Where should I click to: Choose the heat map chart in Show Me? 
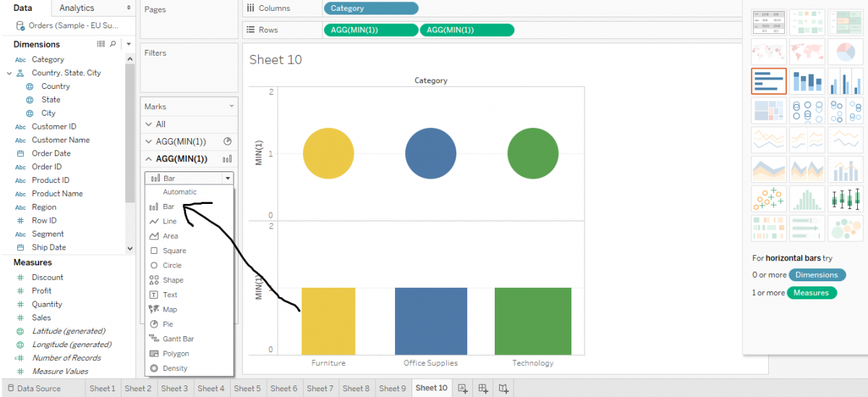coord(807,22)
